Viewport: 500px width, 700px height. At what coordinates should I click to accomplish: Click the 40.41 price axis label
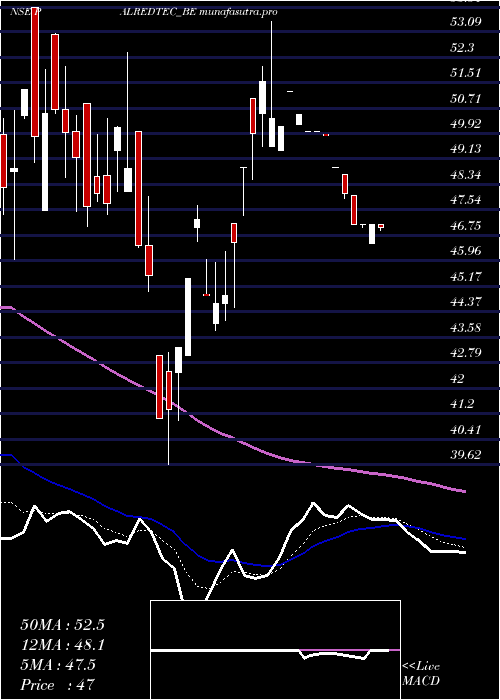(466, 429)
